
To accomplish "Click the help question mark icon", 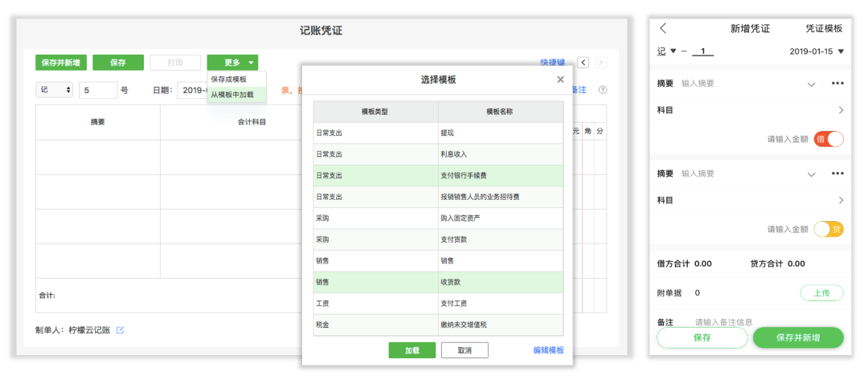I will click(603, 90).
